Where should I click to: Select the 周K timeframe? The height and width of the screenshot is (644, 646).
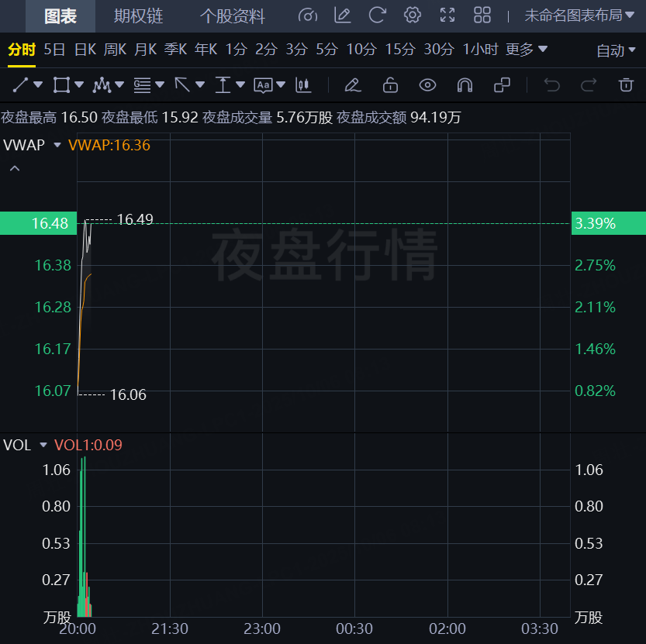pyautogui.click(x=115, y=50)
